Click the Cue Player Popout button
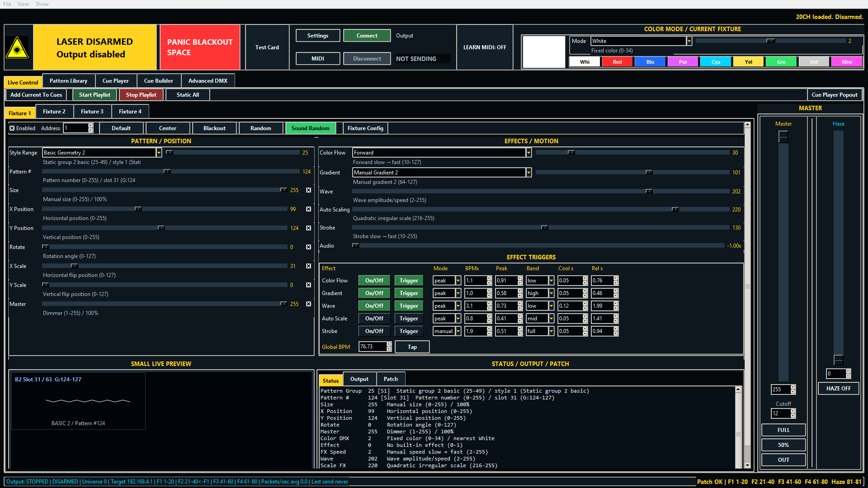 (x=835, y=95)
